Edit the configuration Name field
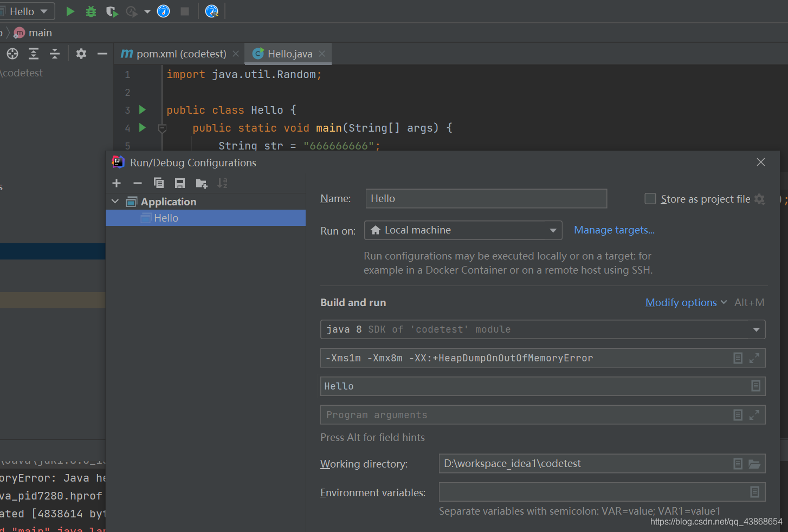 pos(486,198)
